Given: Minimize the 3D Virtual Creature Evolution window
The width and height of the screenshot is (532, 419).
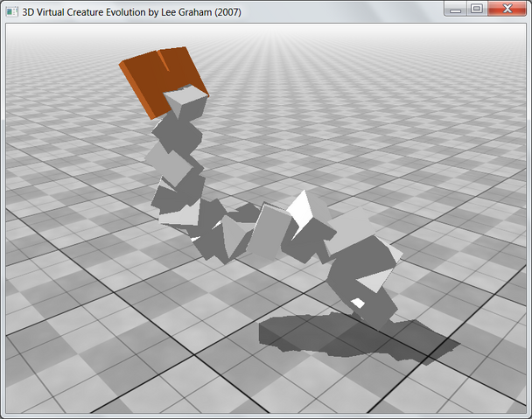Looking at the screenshot, I should click(455, 9).
